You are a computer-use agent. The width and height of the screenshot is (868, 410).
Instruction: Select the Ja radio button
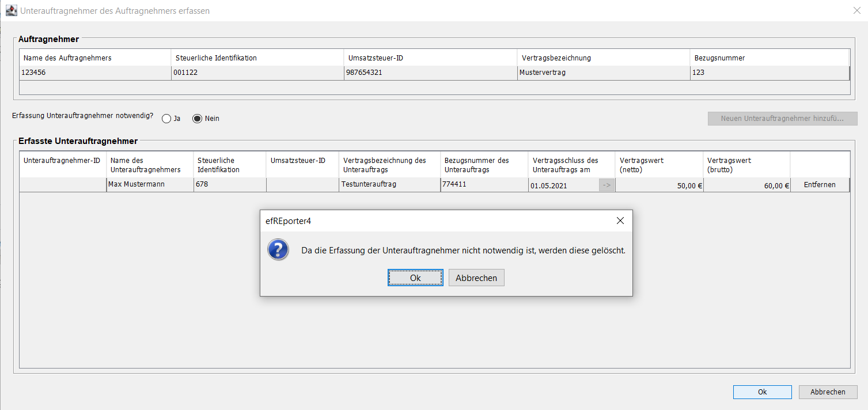pos(166,119)
